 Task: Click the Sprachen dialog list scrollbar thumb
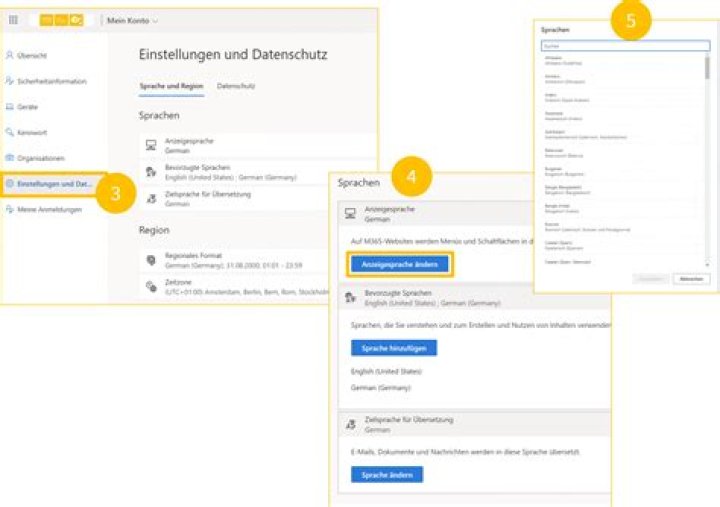click(x=707, y=67)
